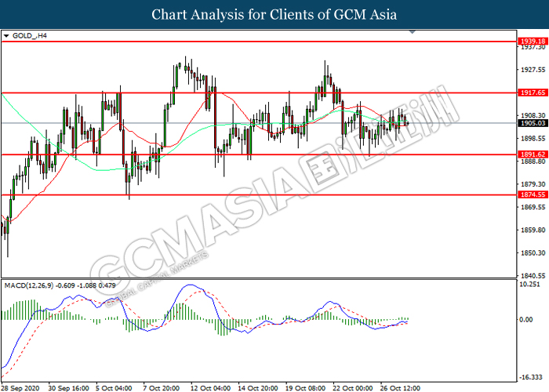Select the 1891.62 support price label
This screenshot has width=549, height=392.
533,154
